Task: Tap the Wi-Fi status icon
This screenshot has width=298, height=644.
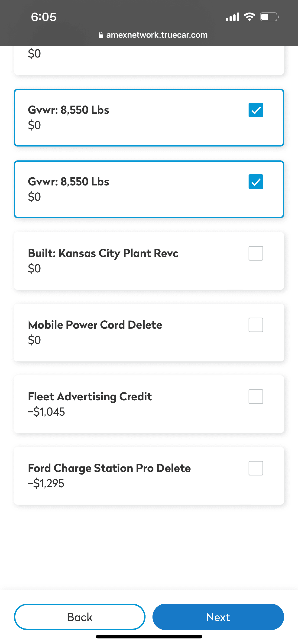Action: (x=249, y=17)
